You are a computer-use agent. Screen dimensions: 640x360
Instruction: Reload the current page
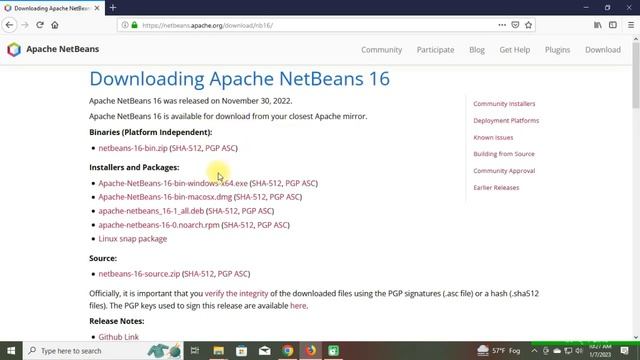(40, 25)
